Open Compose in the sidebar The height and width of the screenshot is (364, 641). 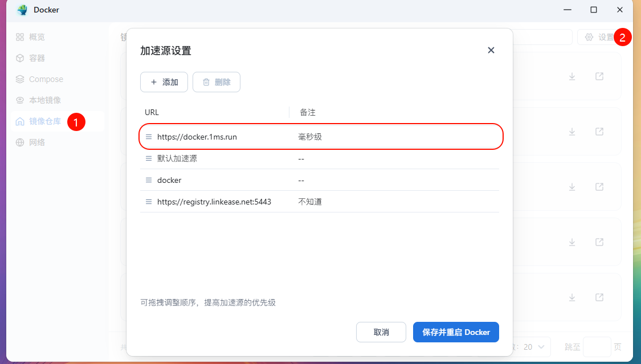[57, 79]
